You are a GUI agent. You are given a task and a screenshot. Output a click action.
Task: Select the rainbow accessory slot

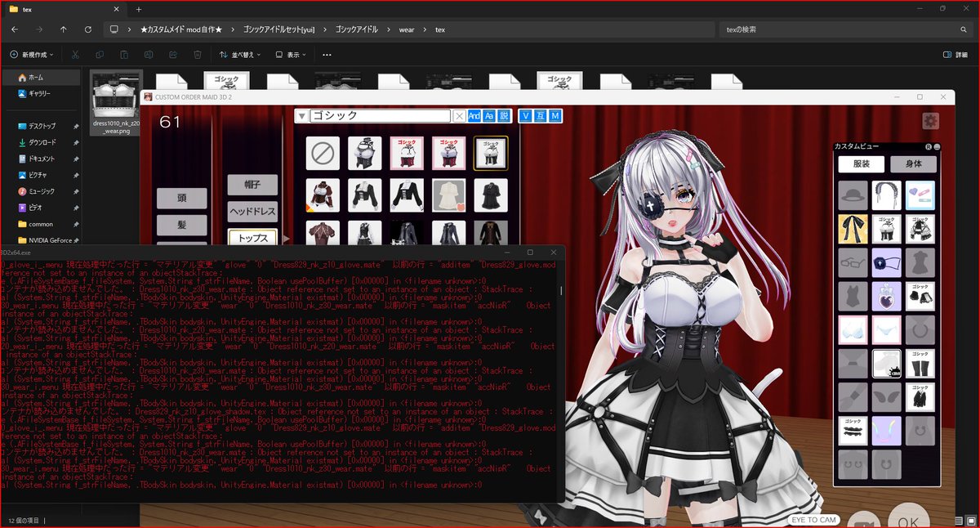pos(886,430)
